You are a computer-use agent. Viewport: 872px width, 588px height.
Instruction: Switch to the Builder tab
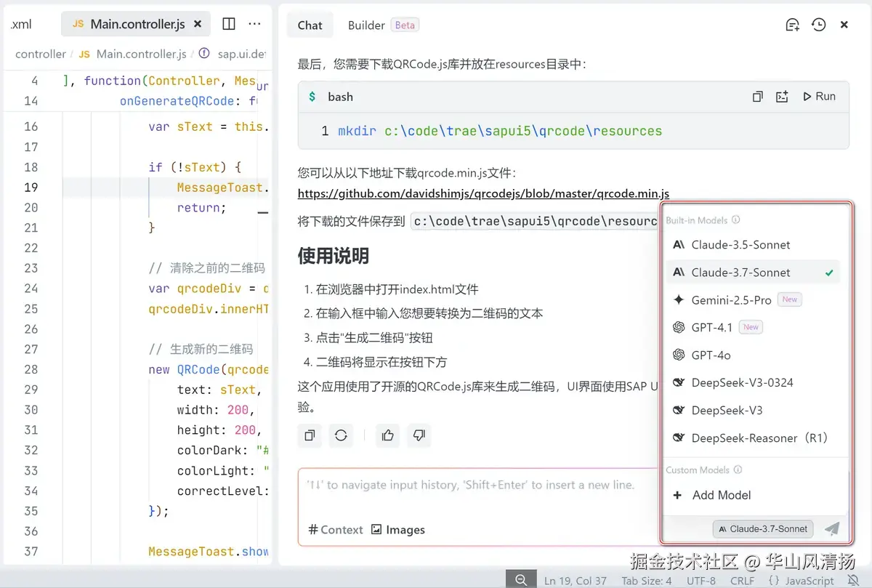click(x=366, y=25)
